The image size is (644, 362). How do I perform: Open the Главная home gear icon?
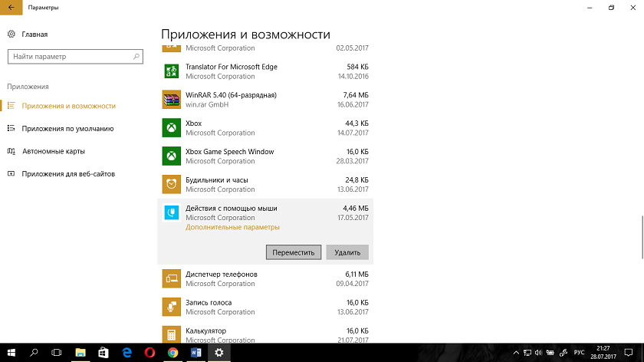(x=11, y=34)
